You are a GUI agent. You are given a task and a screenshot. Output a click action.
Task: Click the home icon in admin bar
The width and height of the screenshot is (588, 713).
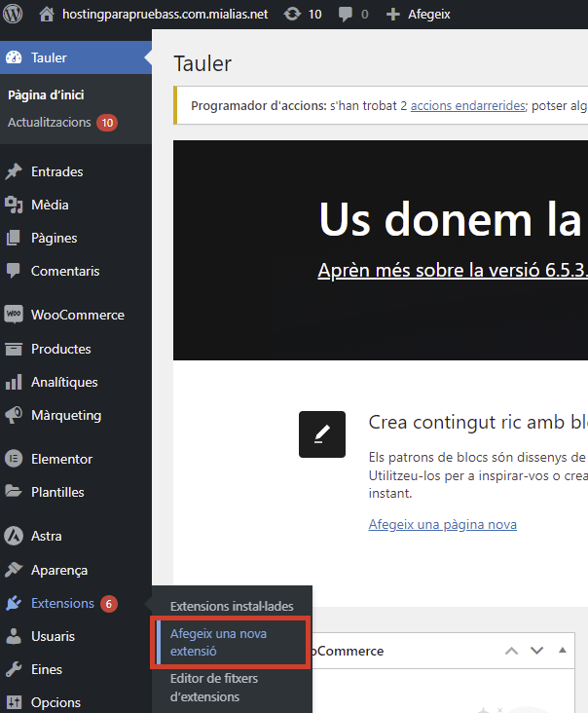point(47,14)
